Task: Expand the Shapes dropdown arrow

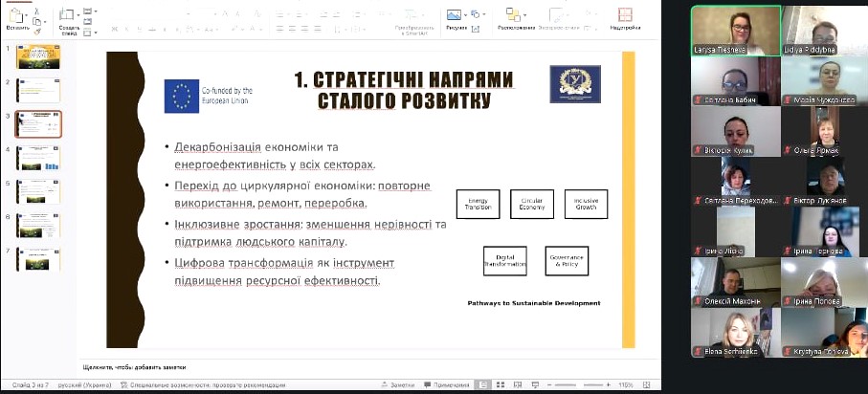Action: coord(483,15)
